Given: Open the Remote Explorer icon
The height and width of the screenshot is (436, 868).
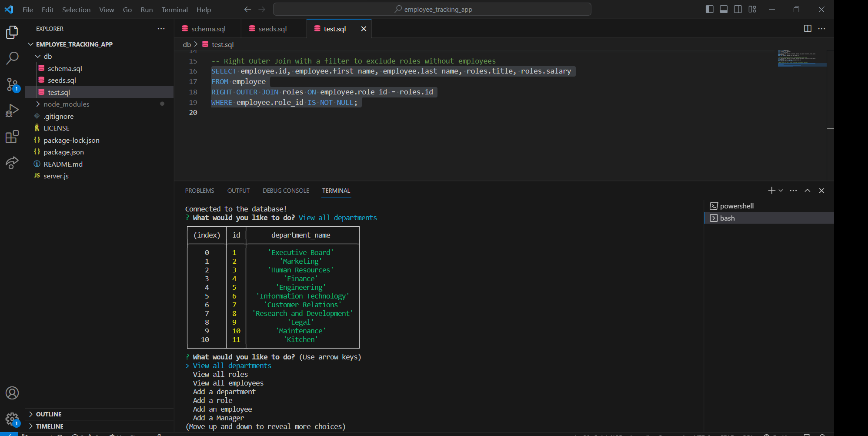Looking at the screenshot, I should (13, 162).
